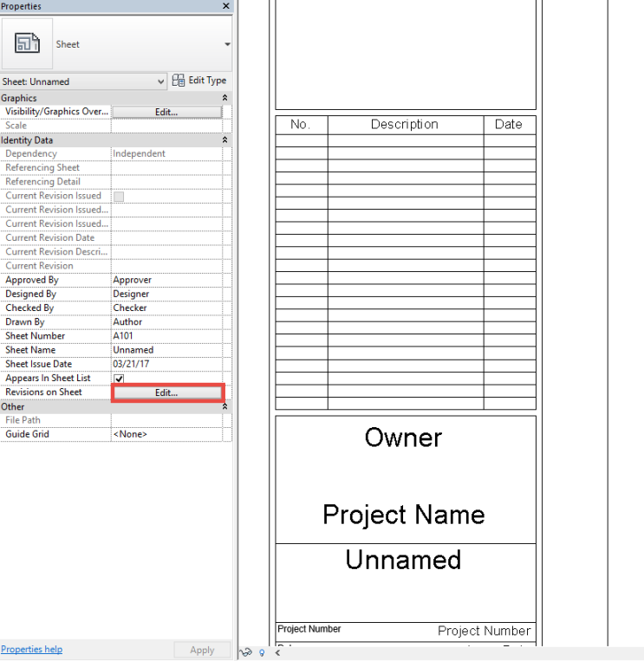
Task: Collapse the Other properties section
Action: click(226, 407)
